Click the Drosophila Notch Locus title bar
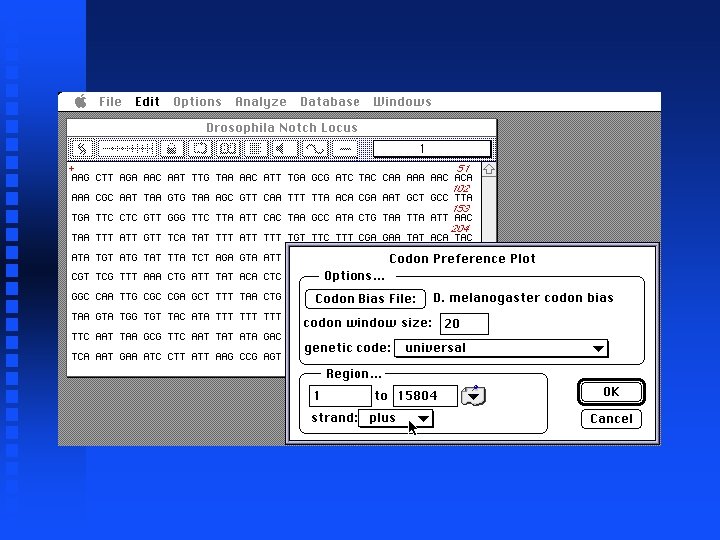 pos(281,128)
